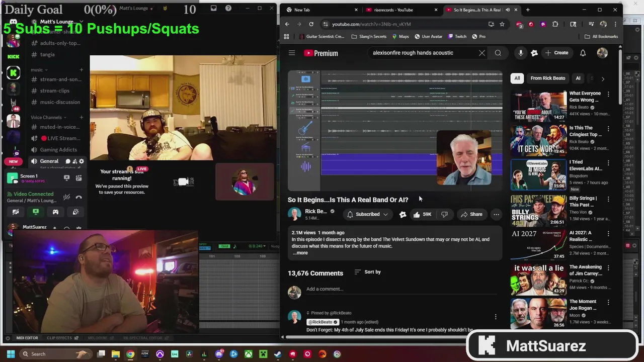Open What Everyone Gets Wrong video thumbnail
Screen dimensions: 644x362
[538, 106]
